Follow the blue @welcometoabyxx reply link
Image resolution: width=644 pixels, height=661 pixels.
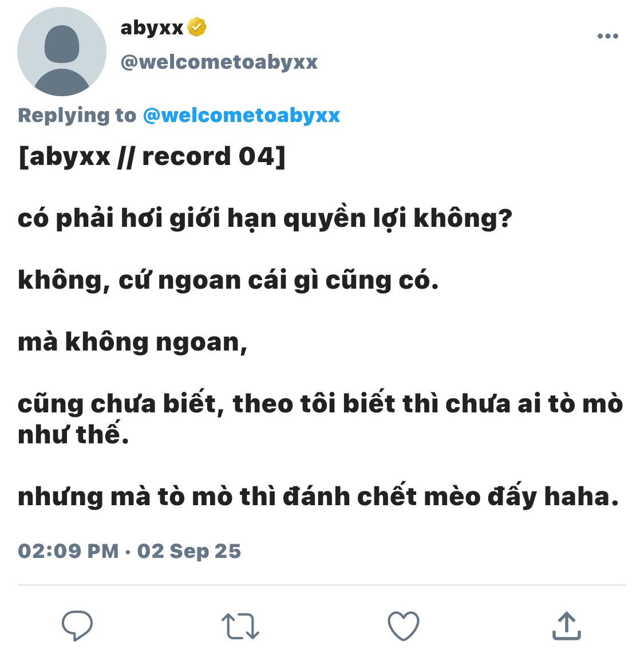(242, 116)
